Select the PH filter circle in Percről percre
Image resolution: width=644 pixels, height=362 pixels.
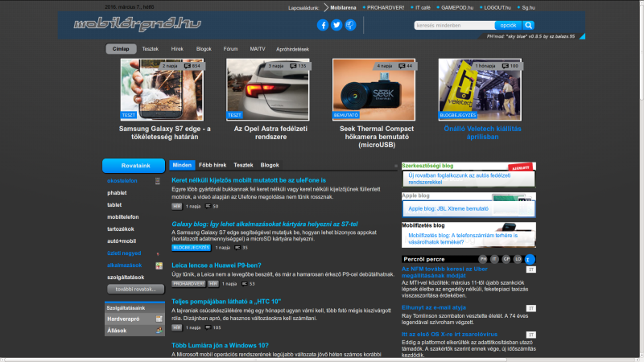click(483, 259)
